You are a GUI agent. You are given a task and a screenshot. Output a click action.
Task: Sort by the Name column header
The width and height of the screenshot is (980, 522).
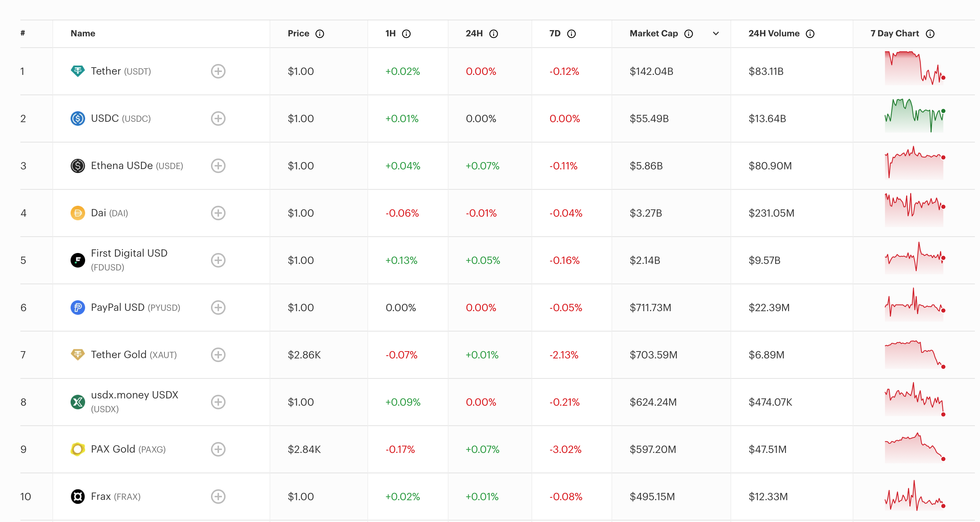point(83,33)
